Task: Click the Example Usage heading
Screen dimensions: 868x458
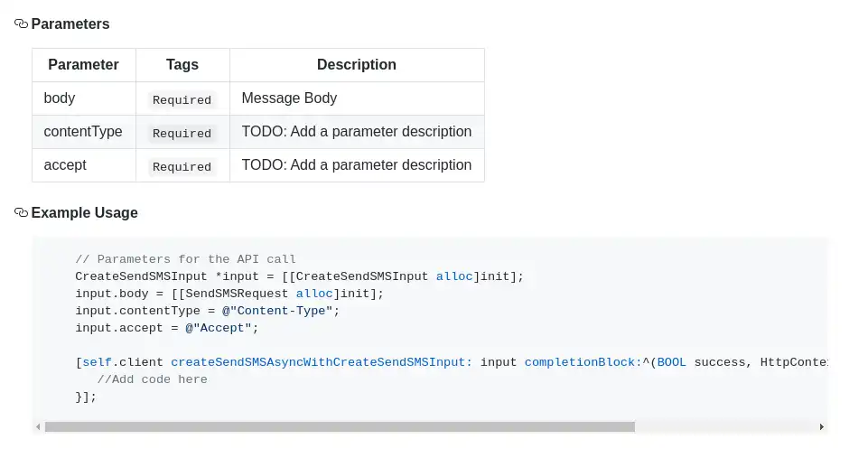Action: (84, 213)
